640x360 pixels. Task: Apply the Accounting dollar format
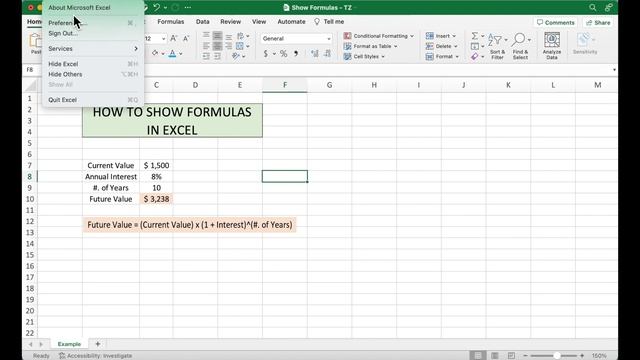[x=266, y=53]
